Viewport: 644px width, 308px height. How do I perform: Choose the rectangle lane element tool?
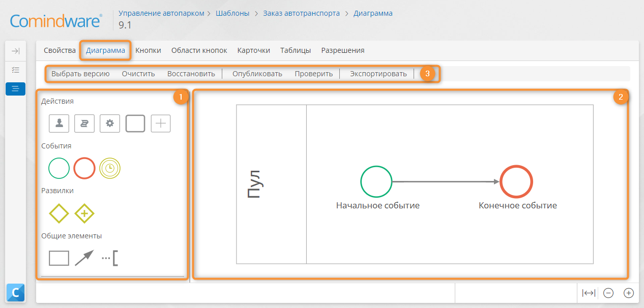pyautogui.click(x=59, y=258)
